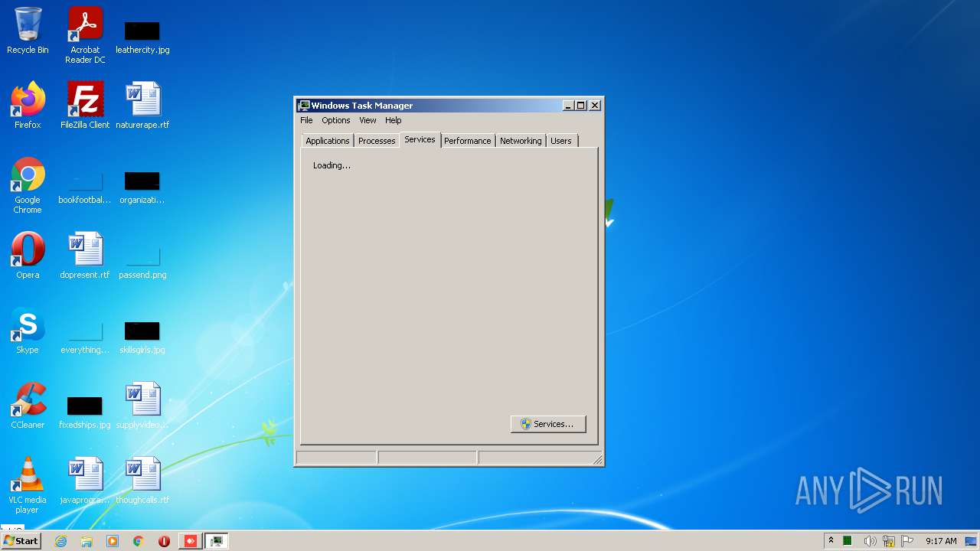Launch CCleaner desktop shortcut
The width and height of the screenshot is (980, 551).
click(x=28, y=406)
